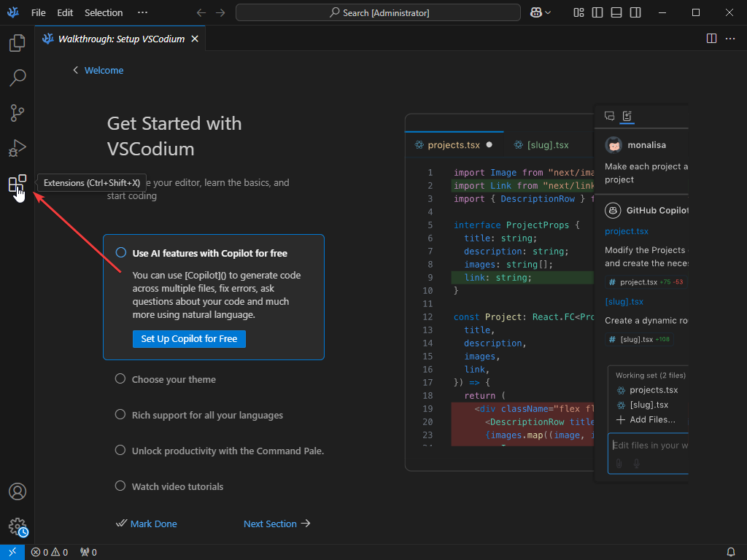Open the Explorer view in activity bar

pyautogui.click(x=18, y=43)
